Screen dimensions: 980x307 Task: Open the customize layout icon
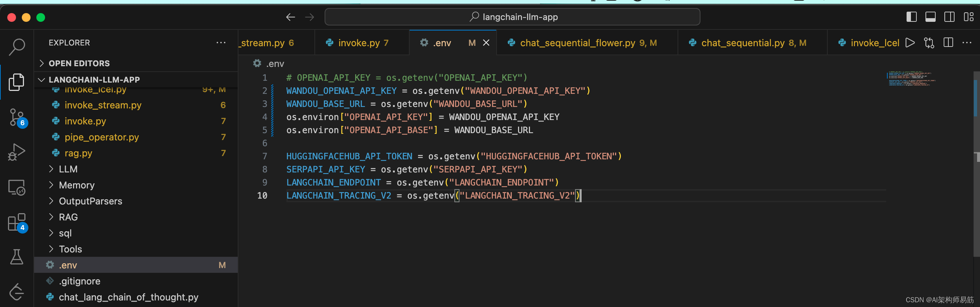(x=969, y=17)
